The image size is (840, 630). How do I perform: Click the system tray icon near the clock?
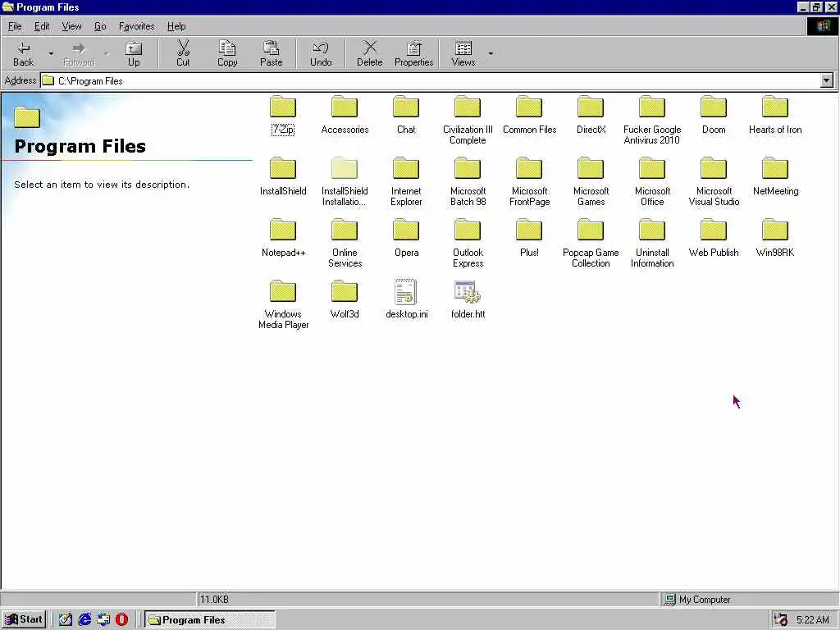pyautogui.click(x=781, y=620)
